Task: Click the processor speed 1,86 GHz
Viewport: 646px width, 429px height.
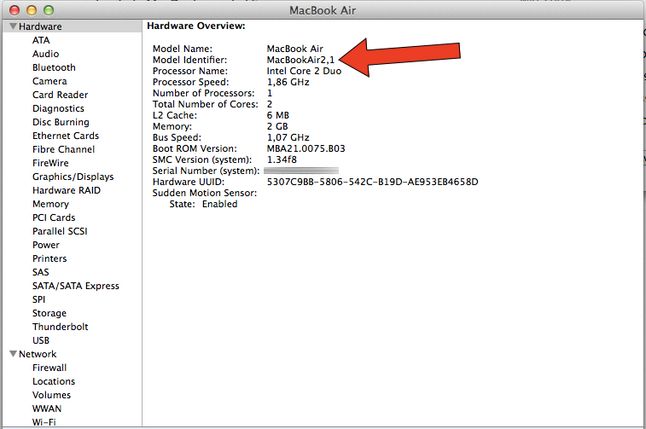Action: 288,82
